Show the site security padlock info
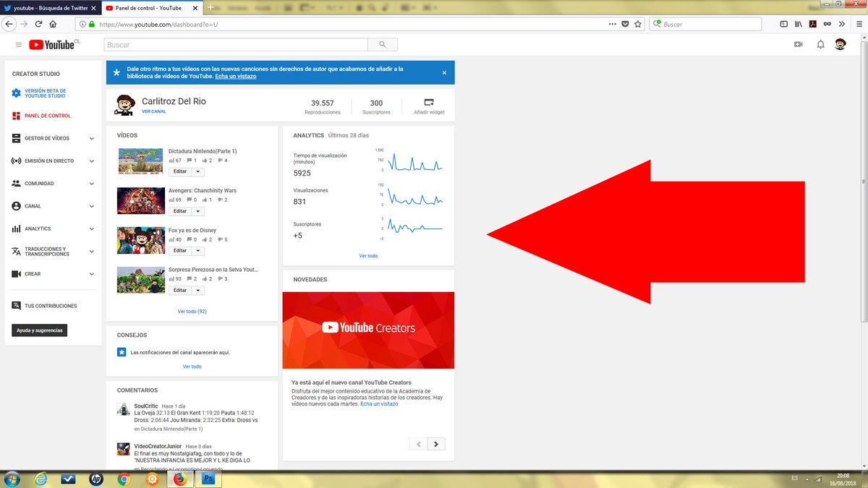The height and width of the screenshot is (488, 868). (92, 24)
